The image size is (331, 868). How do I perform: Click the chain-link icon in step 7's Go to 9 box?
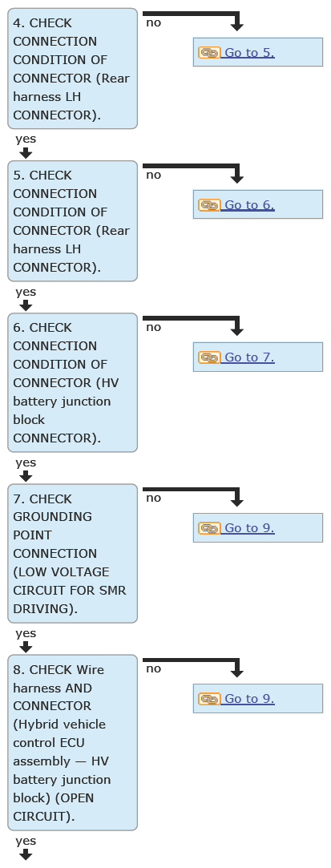tap(209, 528)
